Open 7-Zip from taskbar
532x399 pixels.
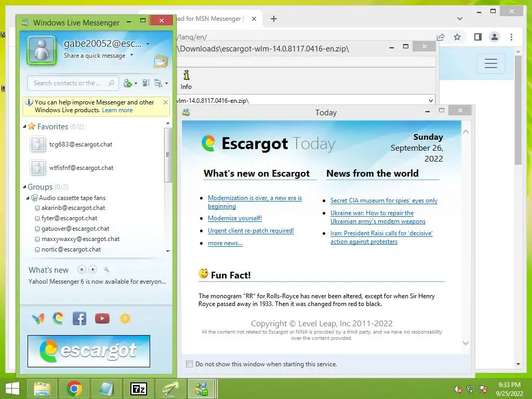pyautogui.click(x=139, y=389)
